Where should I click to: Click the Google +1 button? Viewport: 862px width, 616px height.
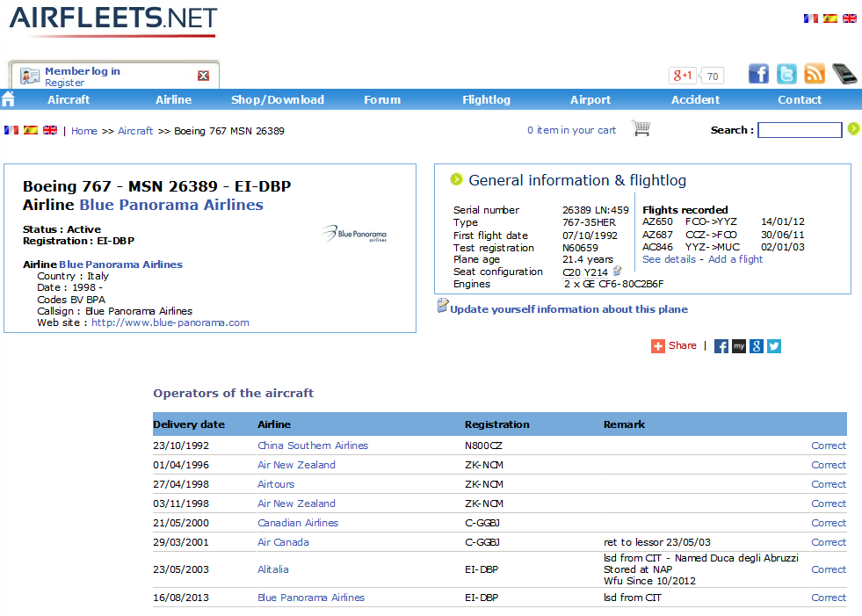683,76
